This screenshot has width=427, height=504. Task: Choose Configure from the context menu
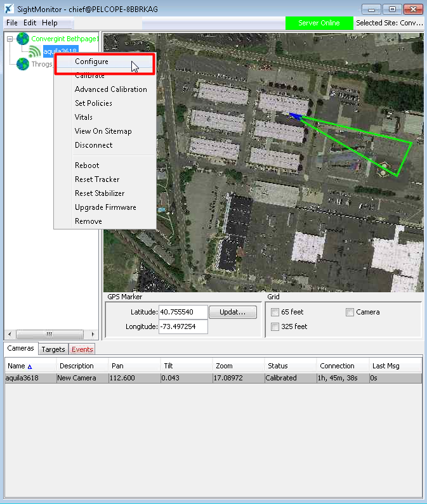tap(105, 61)
